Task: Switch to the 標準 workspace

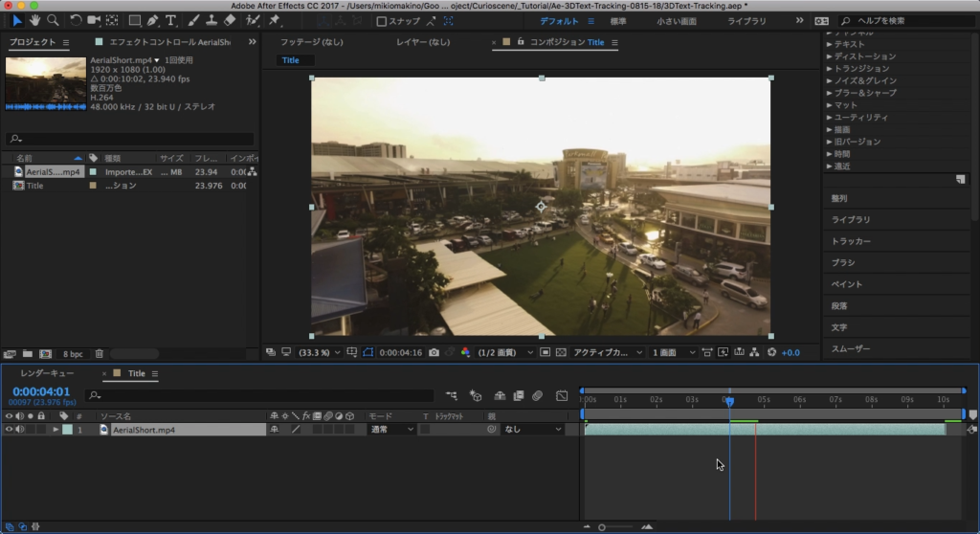Action: (618, 20)
